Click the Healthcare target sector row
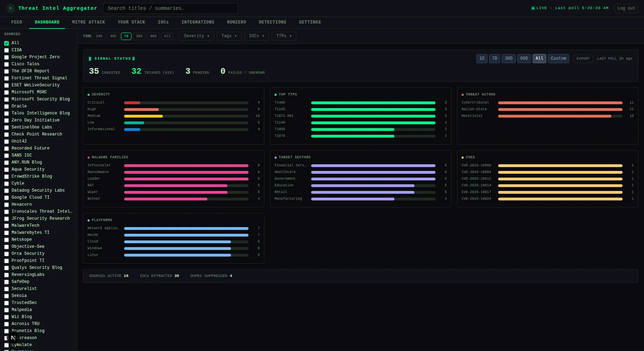This screenshot has width=644, height=351. click(x=361, y=172)
